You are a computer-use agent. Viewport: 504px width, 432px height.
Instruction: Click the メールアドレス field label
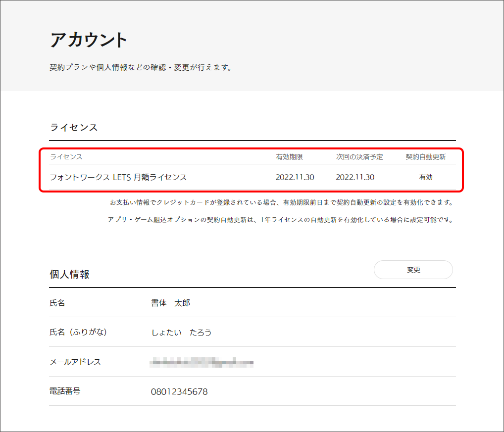point(75,362)
